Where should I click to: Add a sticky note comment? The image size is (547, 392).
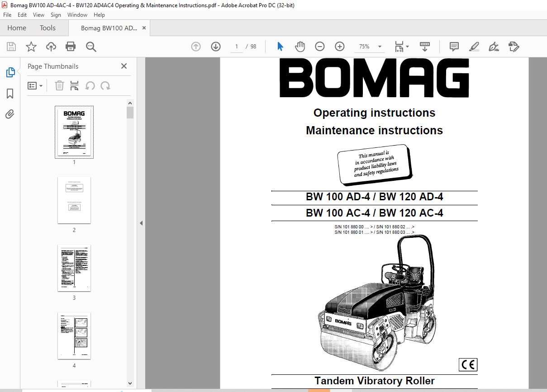[454, 47]
